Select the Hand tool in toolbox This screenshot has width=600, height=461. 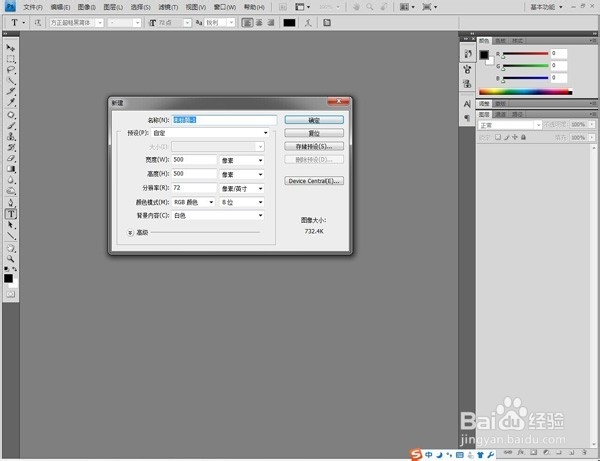10,248
